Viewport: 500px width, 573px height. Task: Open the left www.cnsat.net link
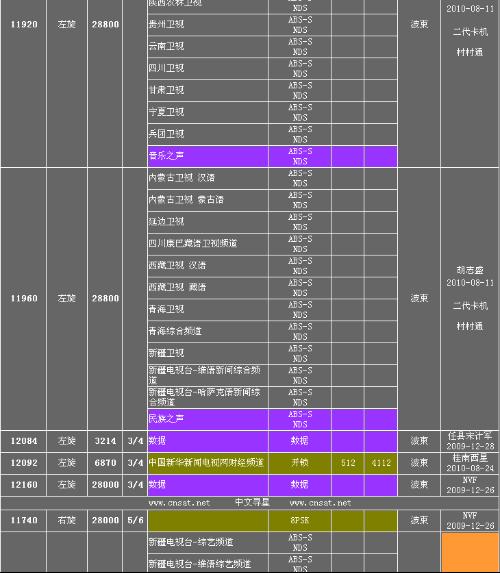point(179,503)
